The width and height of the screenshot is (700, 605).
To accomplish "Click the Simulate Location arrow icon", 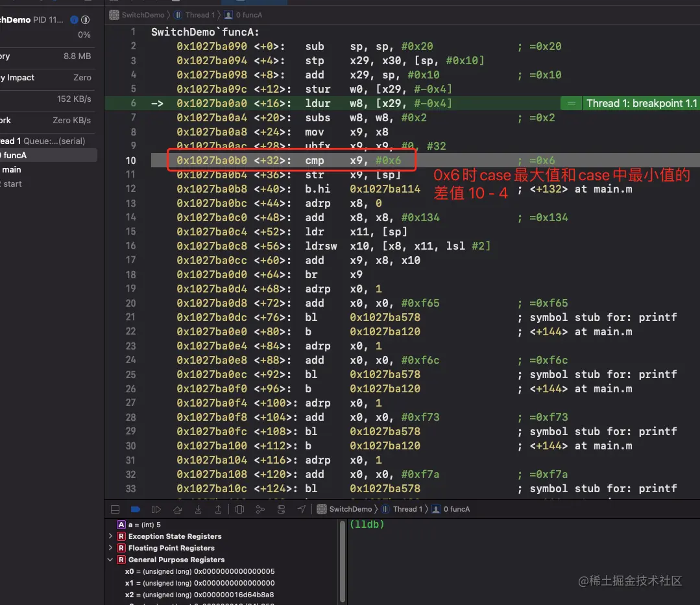I will 302,510.
